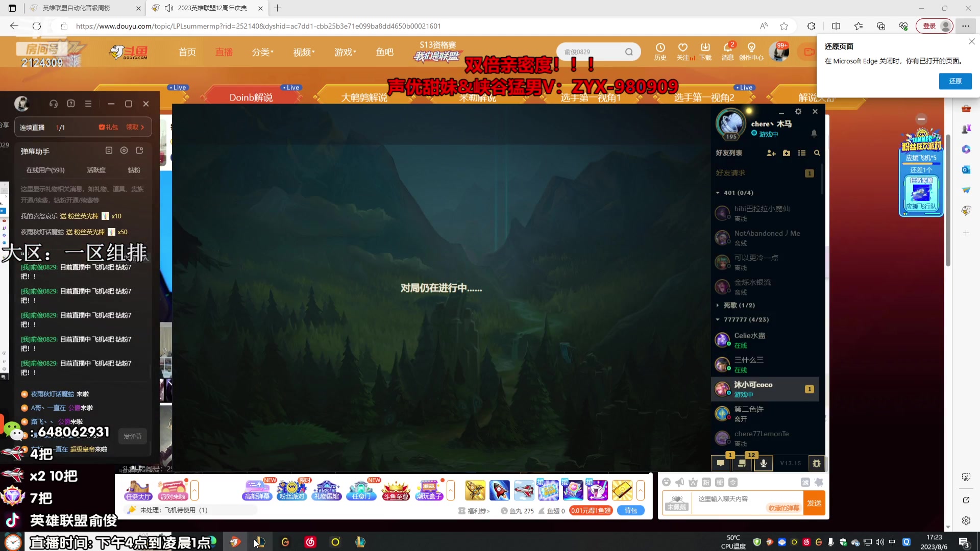Toggle the microphone at friend panel bottom
The height and width of the screenshot is (551, 980).
[x=764, y=463]
